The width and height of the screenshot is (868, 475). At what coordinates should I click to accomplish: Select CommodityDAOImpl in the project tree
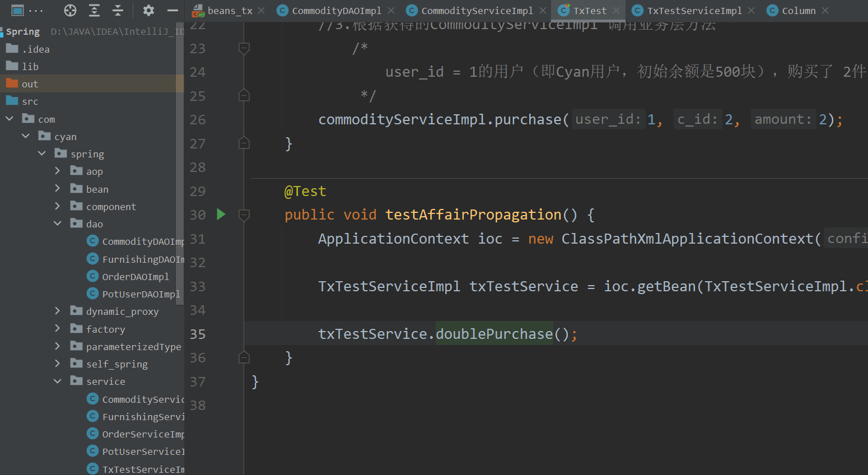point(143,241)
